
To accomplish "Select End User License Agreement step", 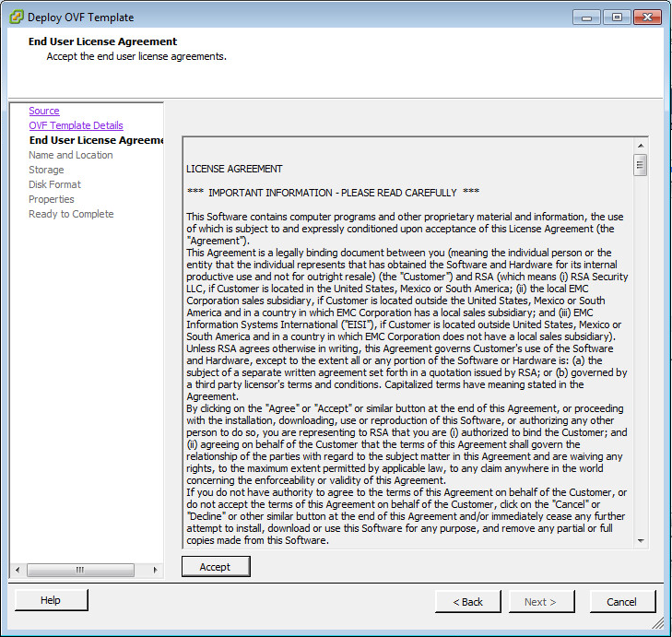I will coord(97,140).
